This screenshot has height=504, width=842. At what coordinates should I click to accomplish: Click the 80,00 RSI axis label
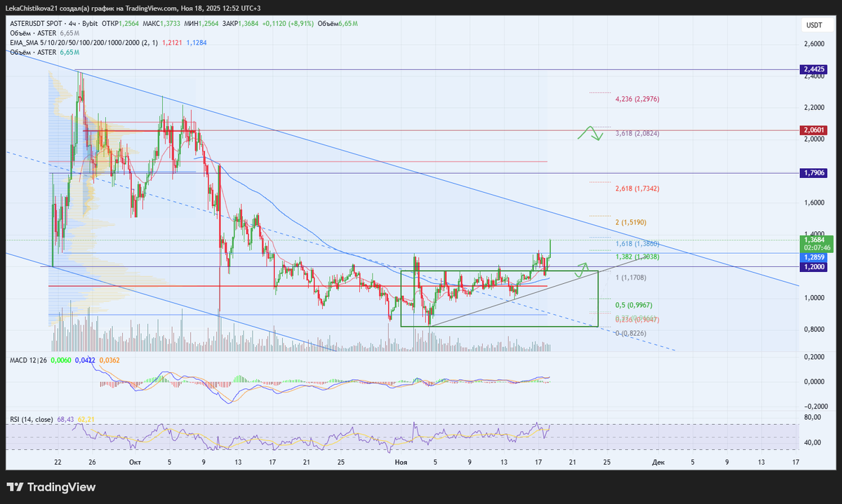(x=812, y=418)
